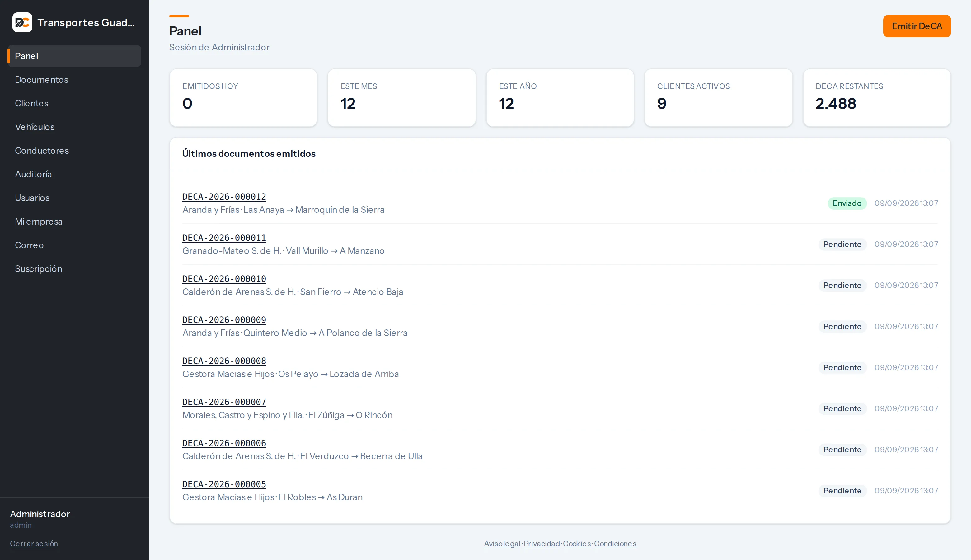Open the Panel menu item
This screenshot has height=560, width=971.
[x=74, y=56]
